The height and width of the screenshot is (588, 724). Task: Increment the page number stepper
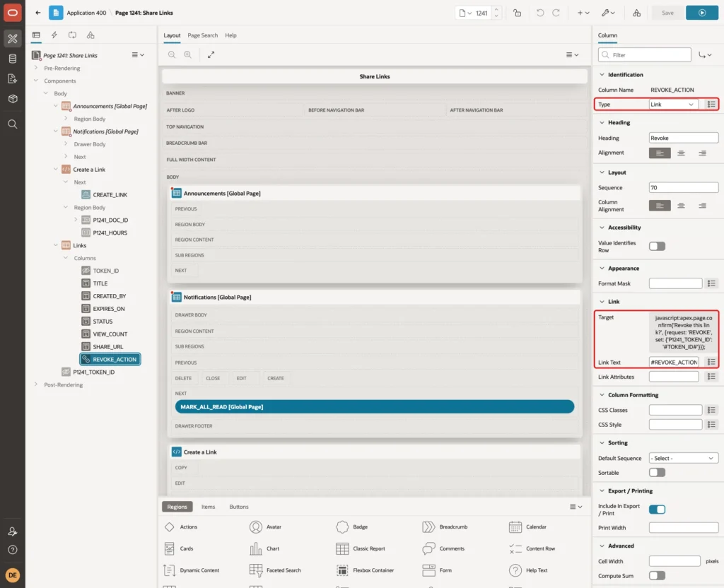point(496,10)
